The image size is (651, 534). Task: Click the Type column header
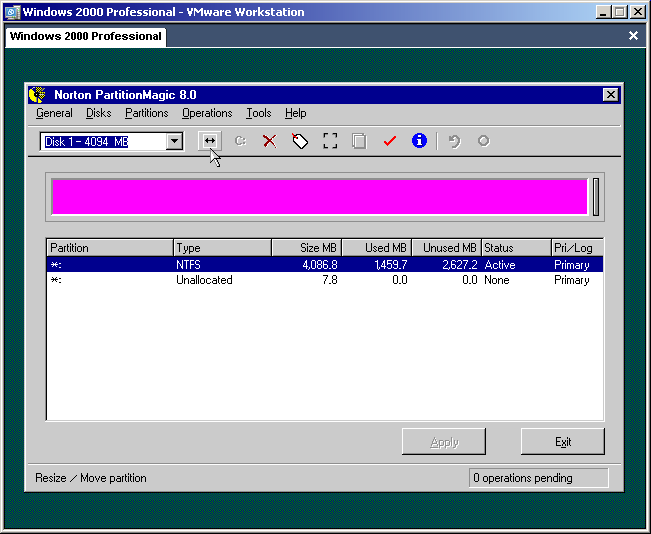223,248
